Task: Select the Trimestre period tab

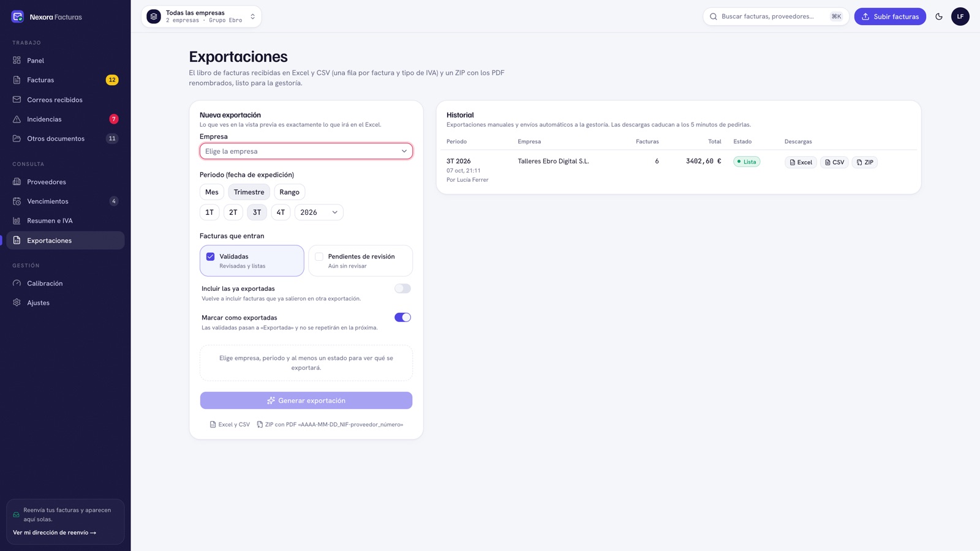Action: pyautogui.click(x=249, y=192)
